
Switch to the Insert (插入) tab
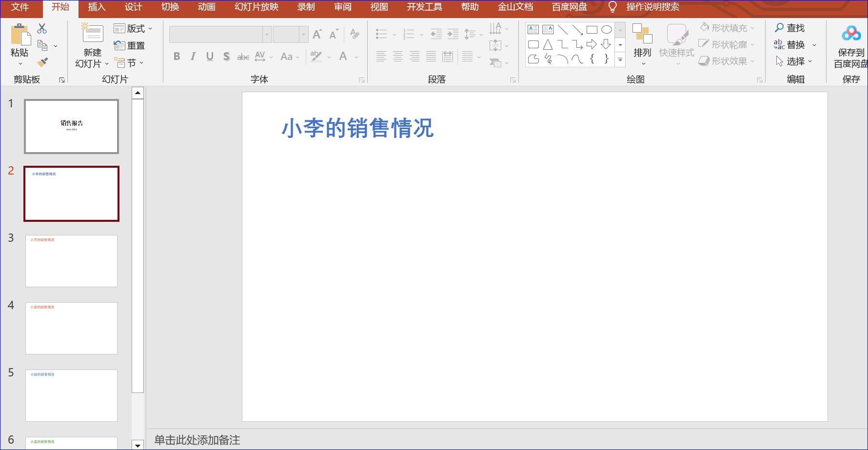97,7
